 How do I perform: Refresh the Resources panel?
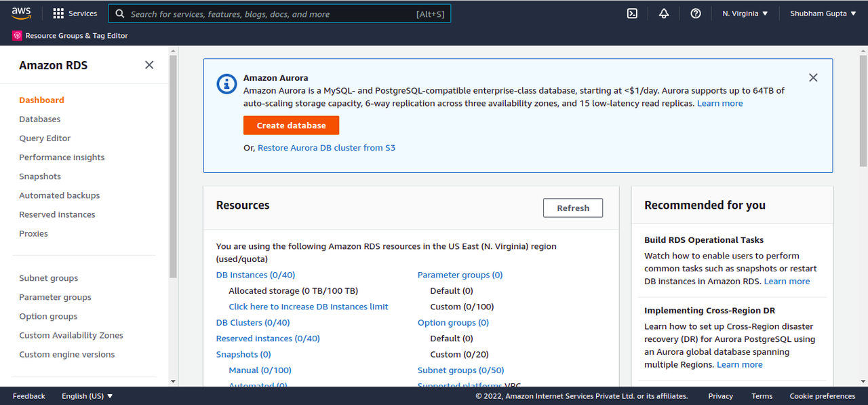[573, 208]
